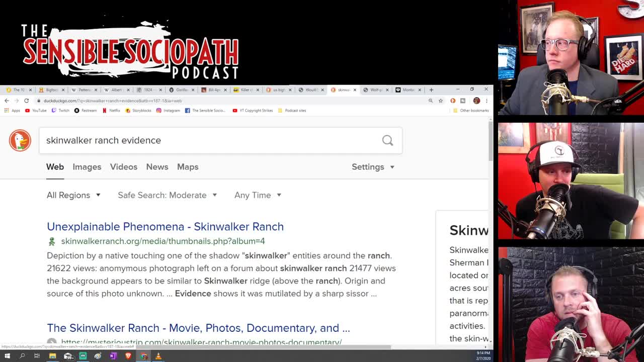Open The Skinwalker Ranch - Movie, Photos result
The image size is (644, 362).
[x=198, y=328]
